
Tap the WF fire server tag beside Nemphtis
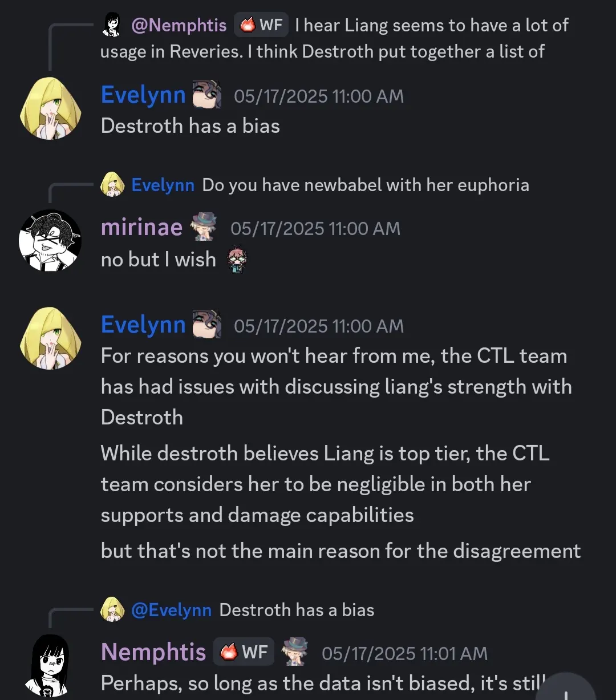[x=244, y=652]
